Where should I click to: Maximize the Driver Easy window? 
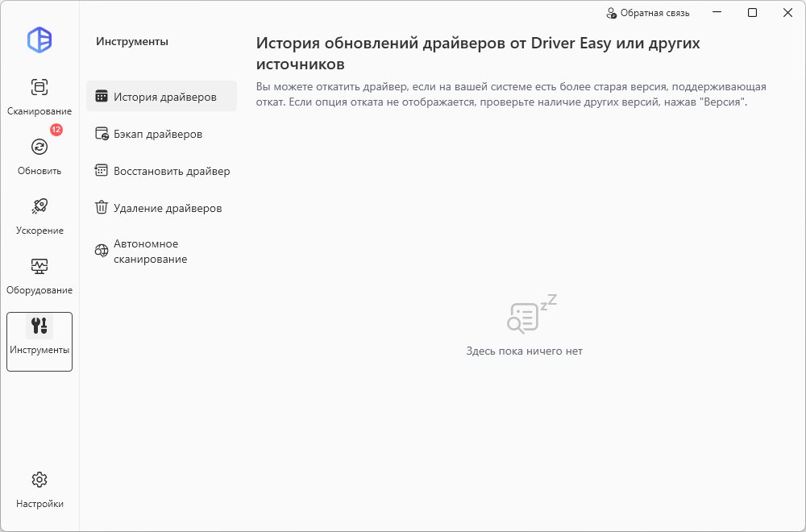[x=752, y=13]
